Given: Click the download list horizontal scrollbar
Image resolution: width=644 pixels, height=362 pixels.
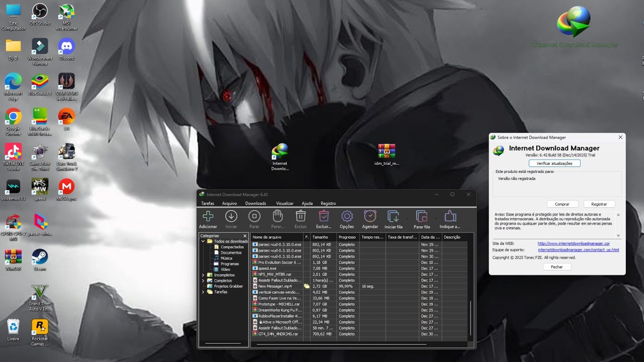Looking at the screenshot, I should 341,344.
